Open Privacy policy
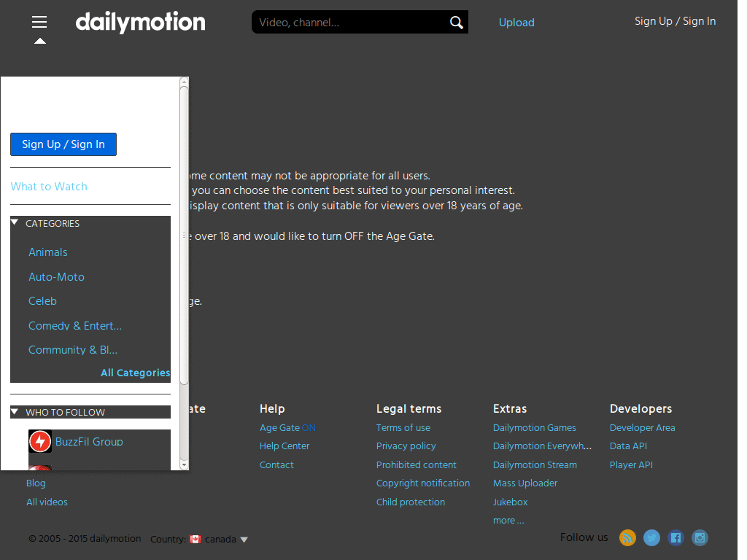Image resolution: width=747 pixels, height=560 pixels. coord(406,446)
